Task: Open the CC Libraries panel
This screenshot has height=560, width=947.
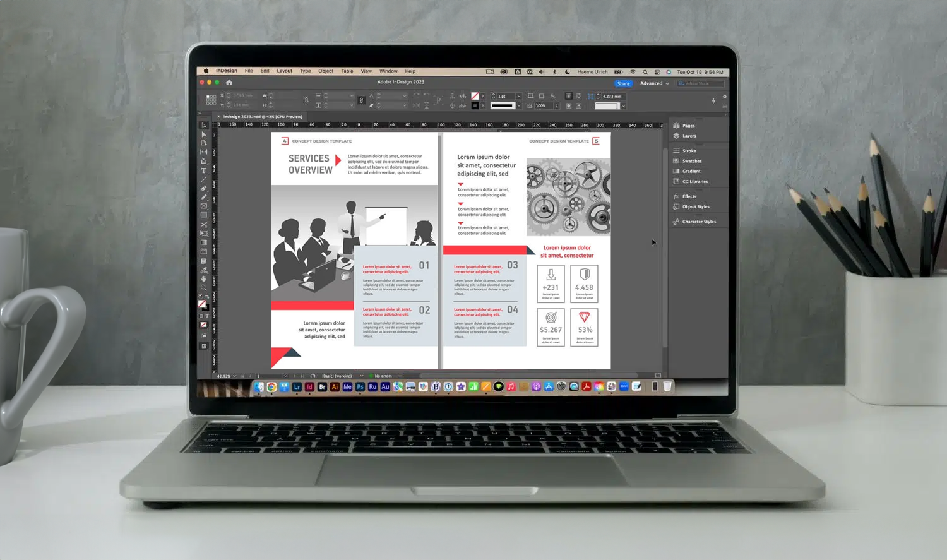Action: 694,182
